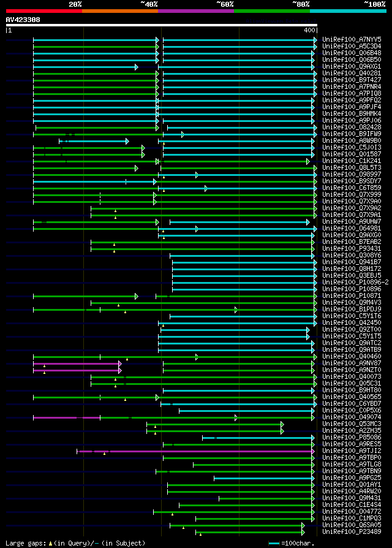The width and height of the screenshot is (392, 548).
Task: Click on UniRef100_Q6SA05
Action: (352, 525)
